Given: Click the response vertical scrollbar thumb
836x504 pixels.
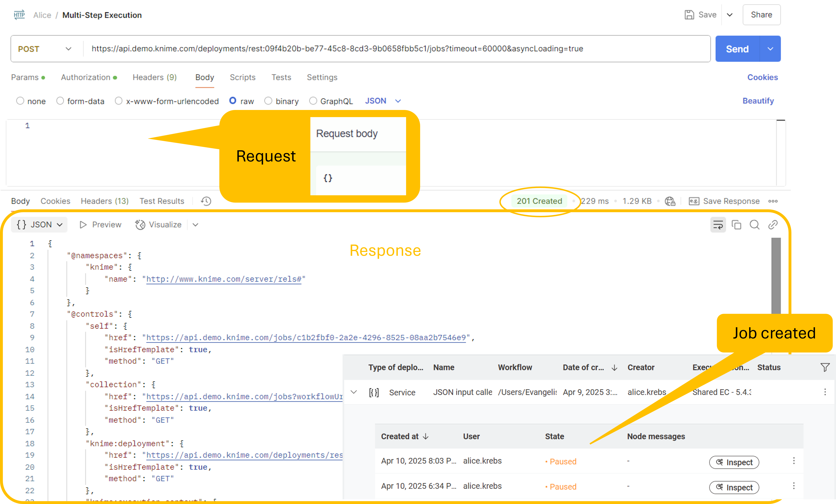Looking at the screenshot, I should tap(776, 275).
